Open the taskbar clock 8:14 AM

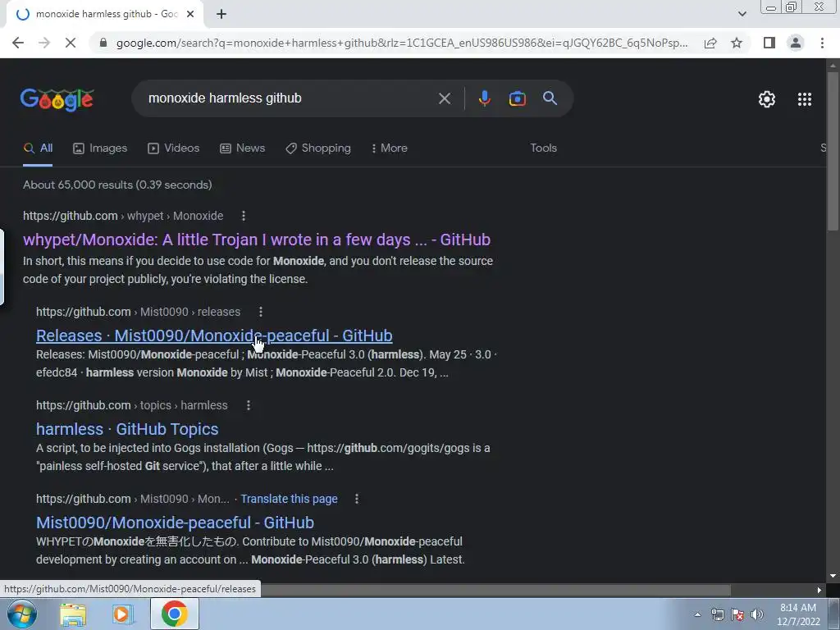tap(798, 614)
